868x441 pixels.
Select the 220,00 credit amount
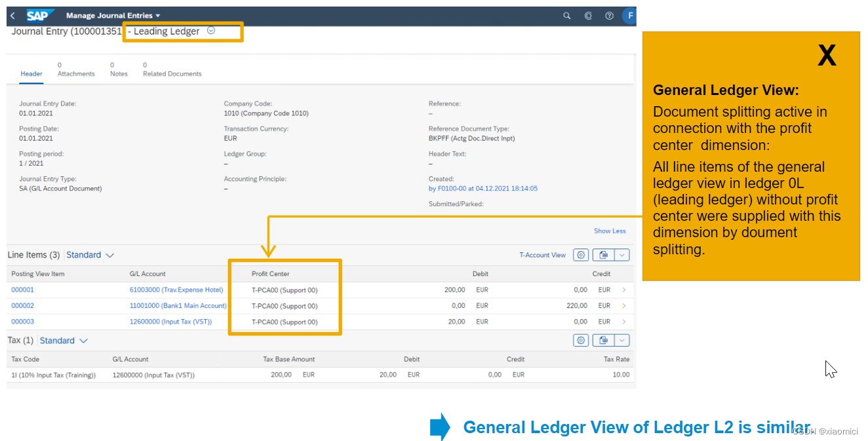pyautogui.click(x=578, y=306)
